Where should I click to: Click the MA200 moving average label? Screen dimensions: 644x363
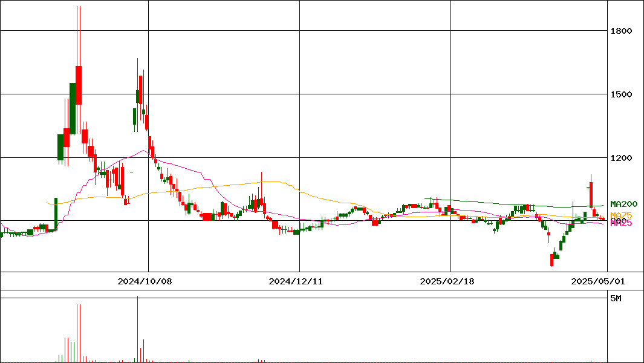[624, 204]
